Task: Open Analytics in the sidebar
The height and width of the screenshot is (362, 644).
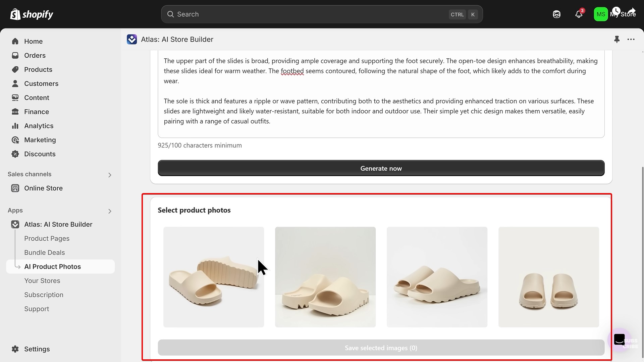Action: pyautogui.click(x=39, y=126)
